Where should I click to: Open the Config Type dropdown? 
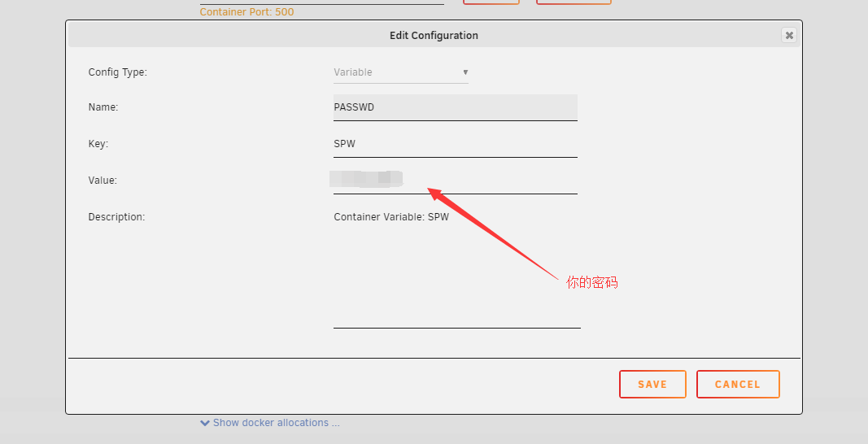point(401,72)
